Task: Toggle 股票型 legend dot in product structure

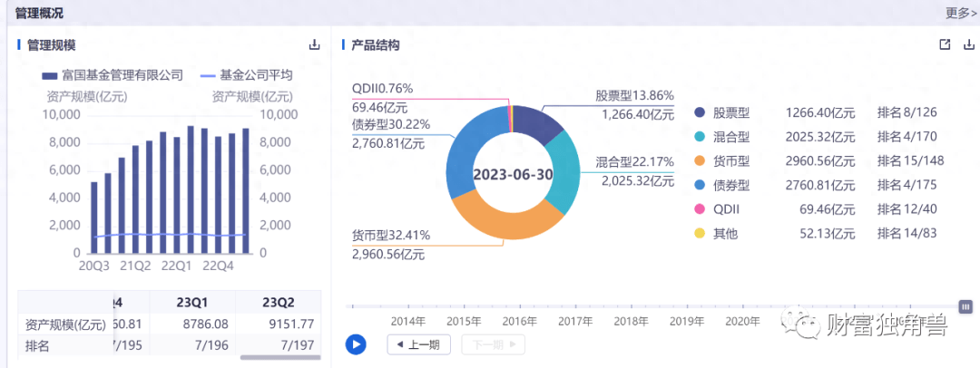Action: 700,113
